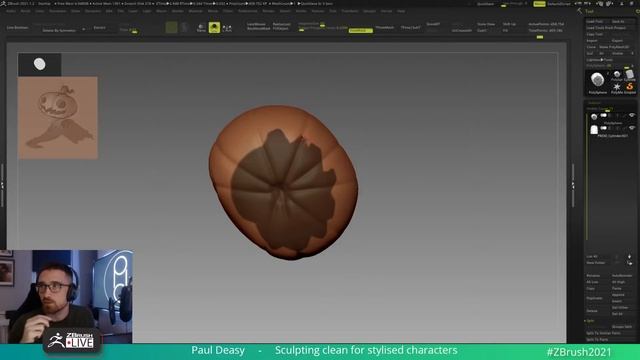640x360 pixels.
Task: Expand the Subtool section header
Action: (x=594, y=103)
